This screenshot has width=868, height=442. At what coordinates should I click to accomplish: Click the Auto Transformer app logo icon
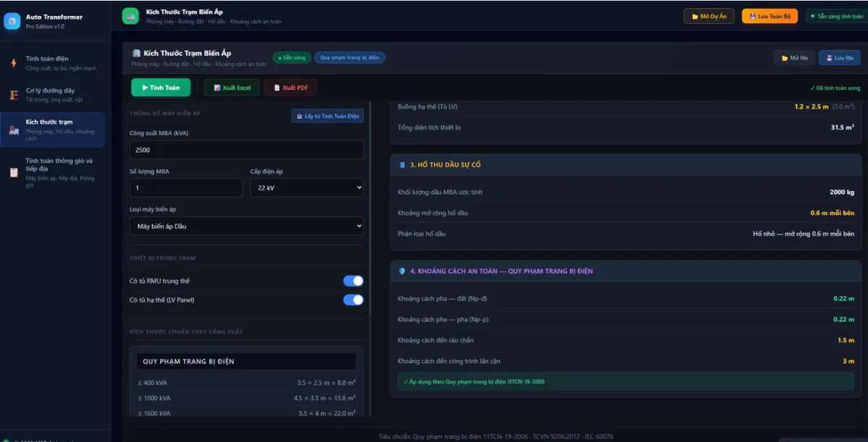pyautogui.click(x=12, y=21)
